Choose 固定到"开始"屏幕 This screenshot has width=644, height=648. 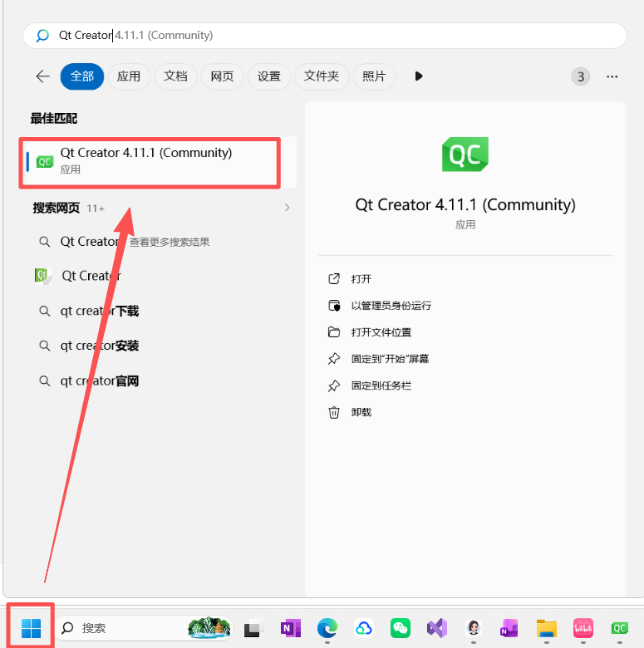point(378,359)
